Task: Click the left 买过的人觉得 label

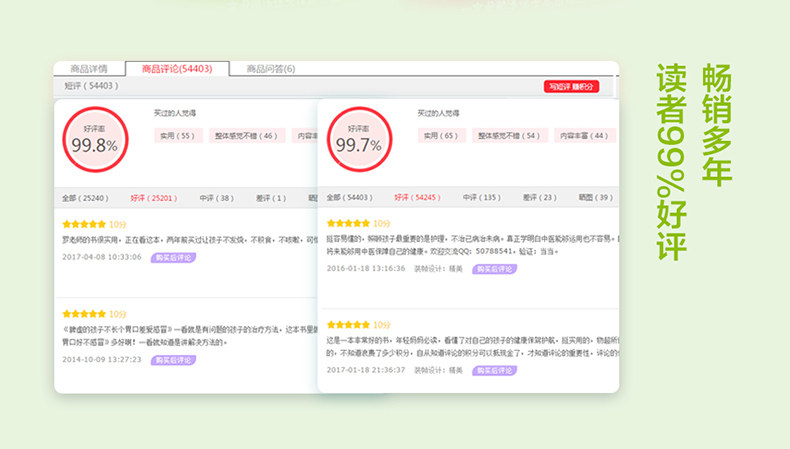Action: click(x=174, y=113)
